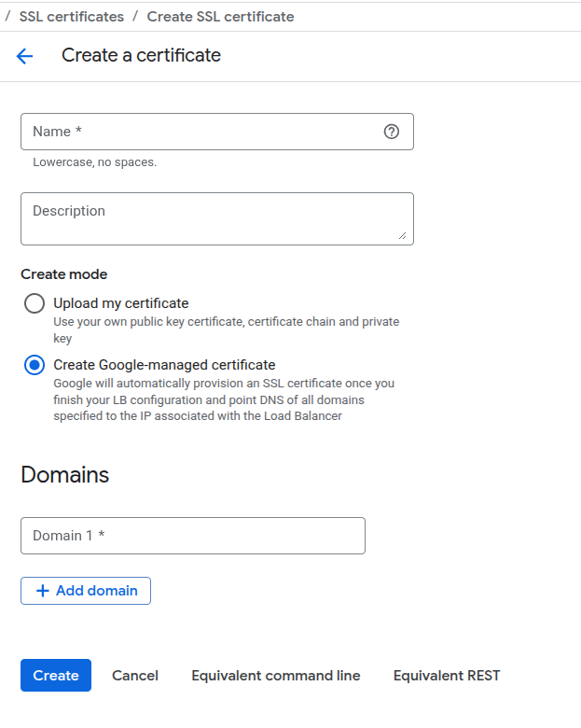The image size is (581, 728).
Task: Add another domain with Add domain button
Action: pos(86,591)
